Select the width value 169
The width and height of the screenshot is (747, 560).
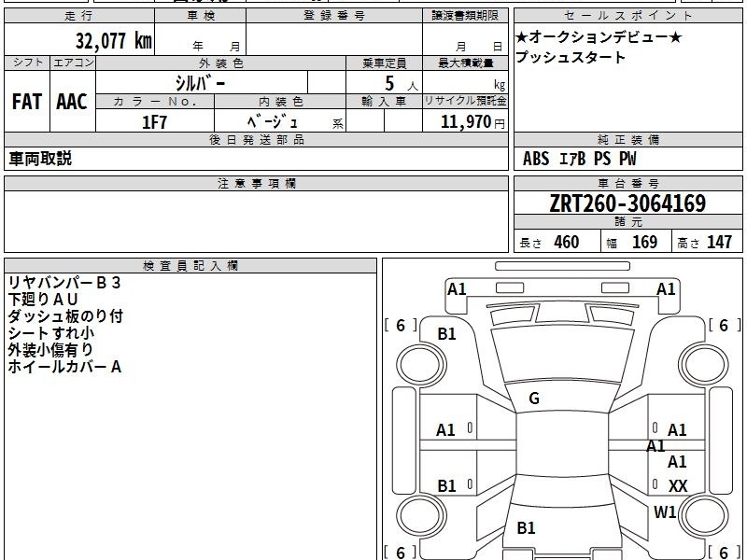point(644,242)
